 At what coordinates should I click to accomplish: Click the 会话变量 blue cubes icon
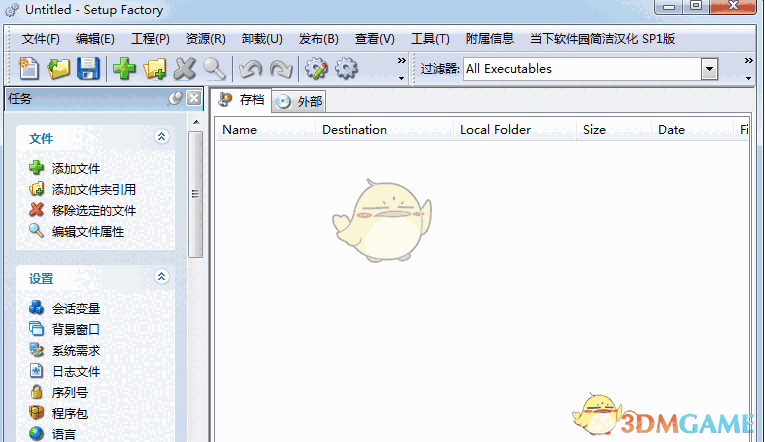(37, 308)
